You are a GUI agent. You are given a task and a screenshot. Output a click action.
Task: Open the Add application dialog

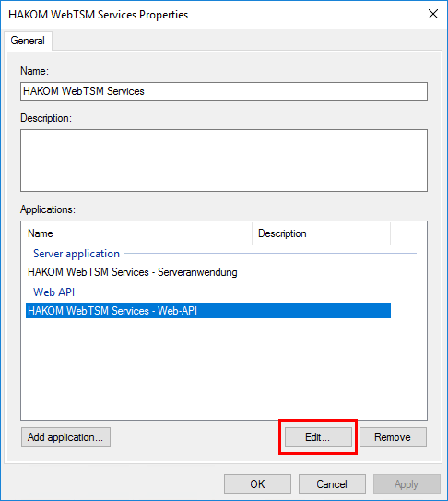pyautogui.click(x=65, y=437)
